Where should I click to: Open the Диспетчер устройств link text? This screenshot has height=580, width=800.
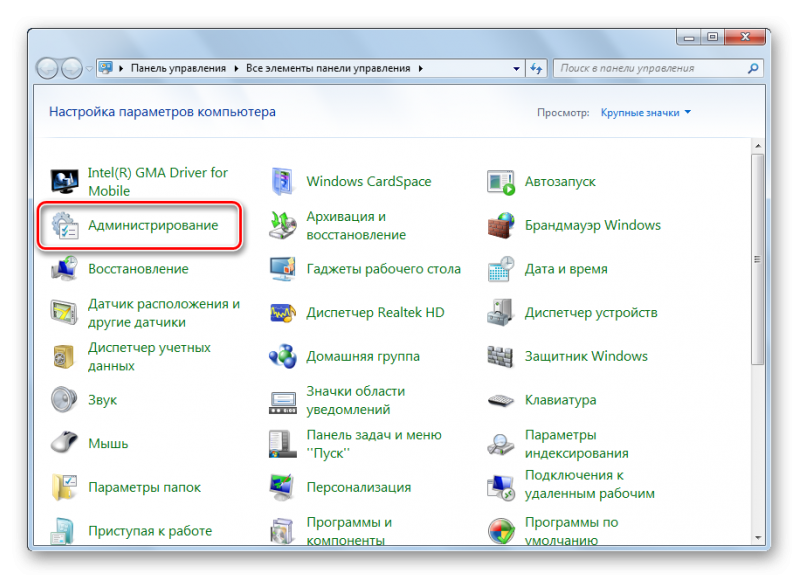(x=591, y=313)
